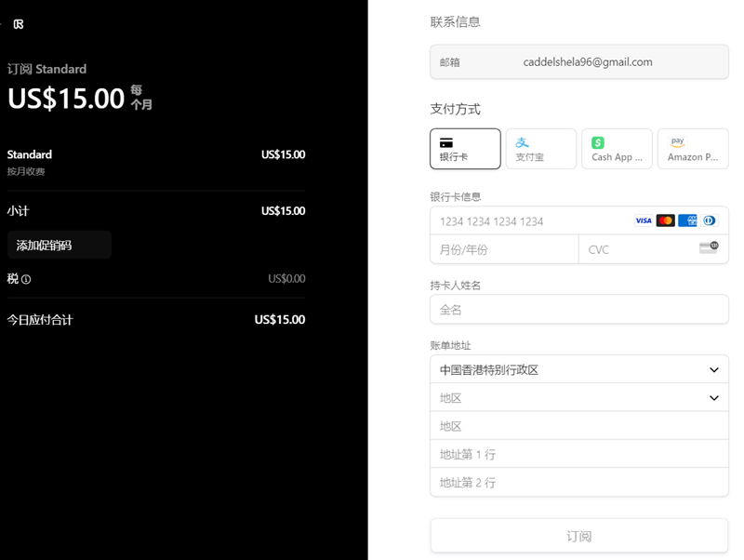Pick the Amazon Pay payment option
Screen dimensions: 744x560
click(x=693, y=149)
